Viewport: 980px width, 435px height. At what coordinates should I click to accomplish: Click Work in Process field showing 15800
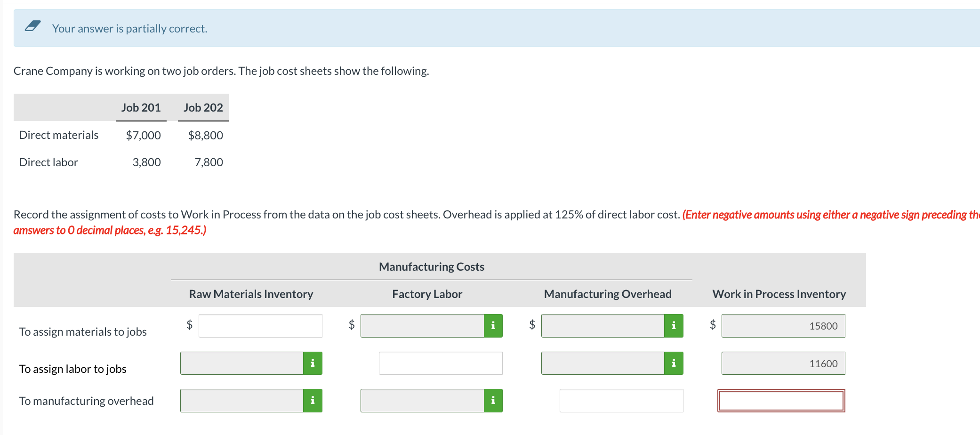click(783, 326)
